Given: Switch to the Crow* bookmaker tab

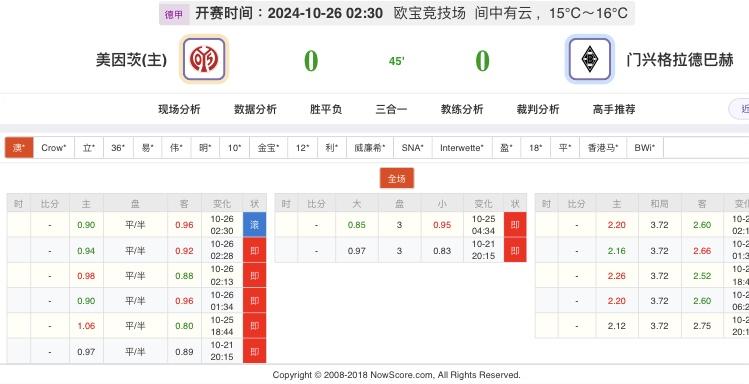Looking at the screenshot, I should click(54, 148).
